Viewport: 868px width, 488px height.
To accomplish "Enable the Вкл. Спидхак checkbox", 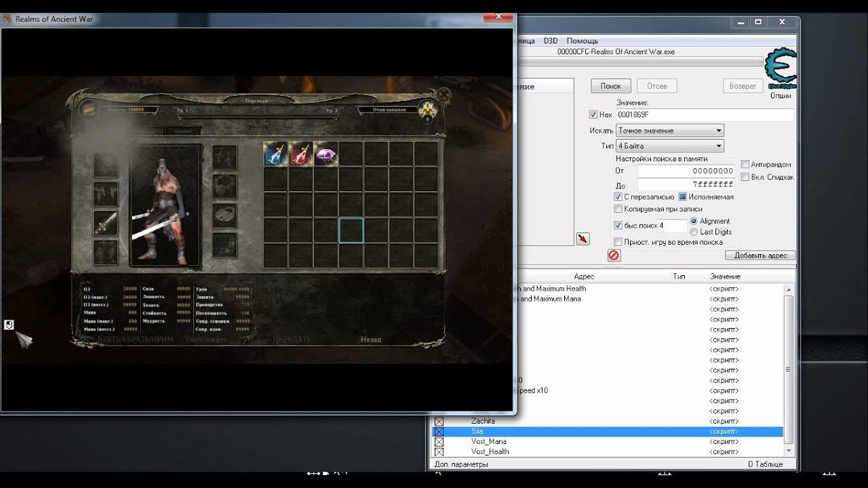I will [x=745, y=177].
